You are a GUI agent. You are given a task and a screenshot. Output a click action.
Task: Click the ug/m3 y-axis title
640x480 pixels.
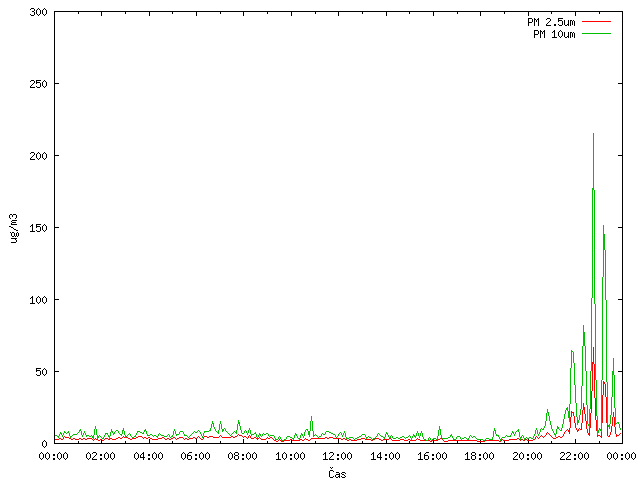coord(14,228)
